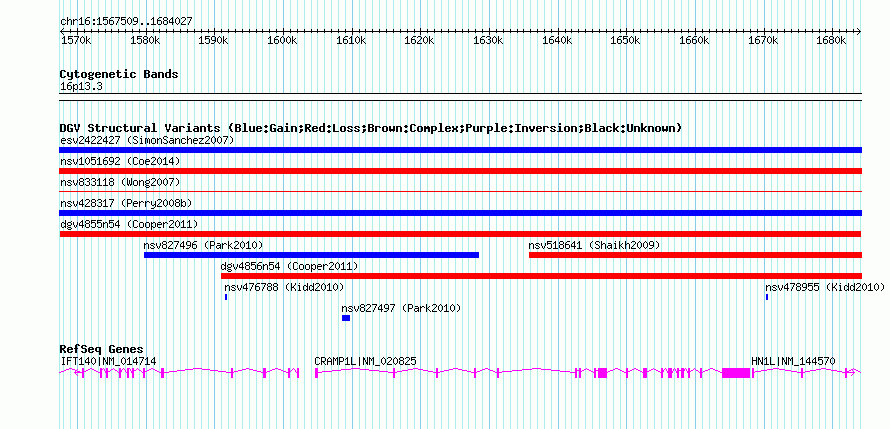890x429 pixels.
Task: Open the nsv827497 (Park2010) label
Action: [x=401, y=308]
